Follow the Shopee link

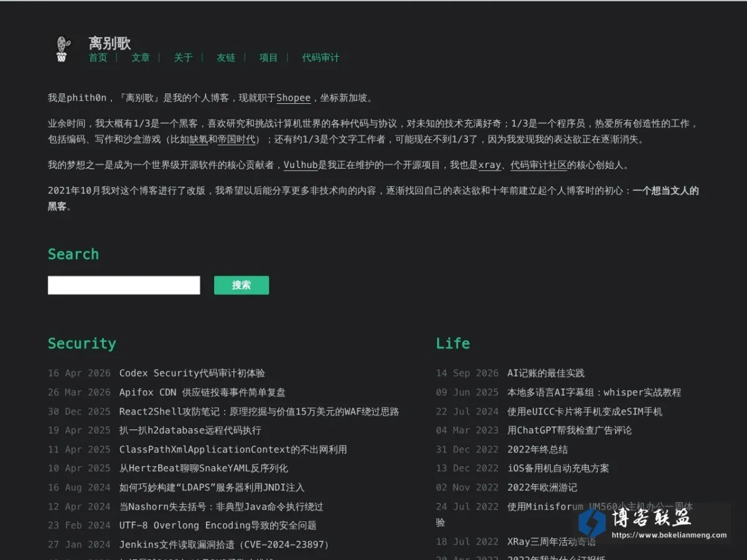point(293,98)
